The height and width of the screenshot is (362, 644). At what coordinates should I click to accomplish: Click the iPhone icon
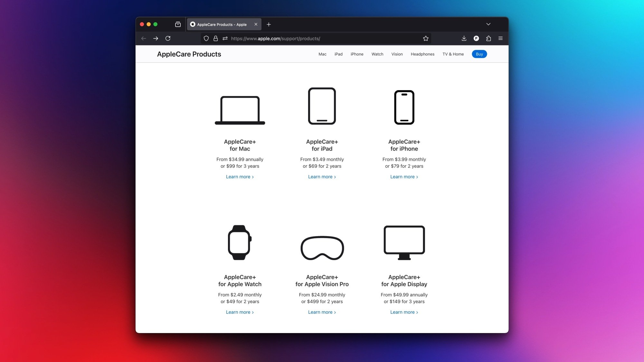[404, 107]
